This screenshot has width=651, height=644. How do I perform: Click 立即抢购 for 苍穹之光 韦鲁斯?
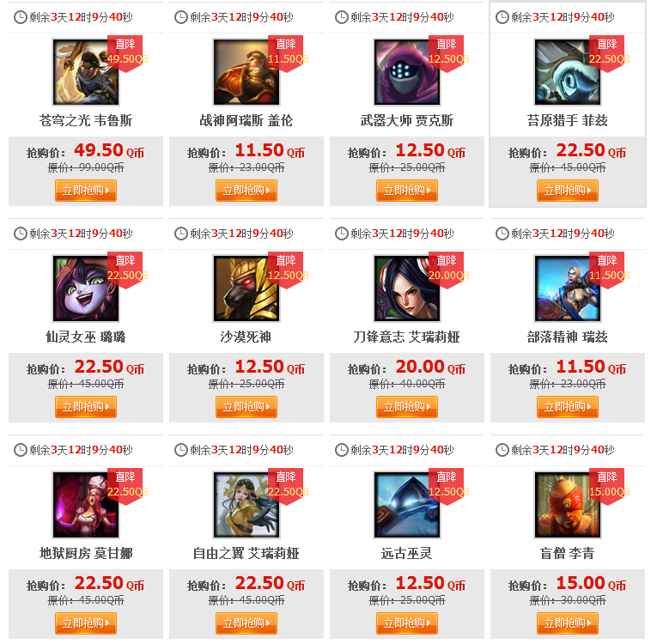tap(86, 191)
